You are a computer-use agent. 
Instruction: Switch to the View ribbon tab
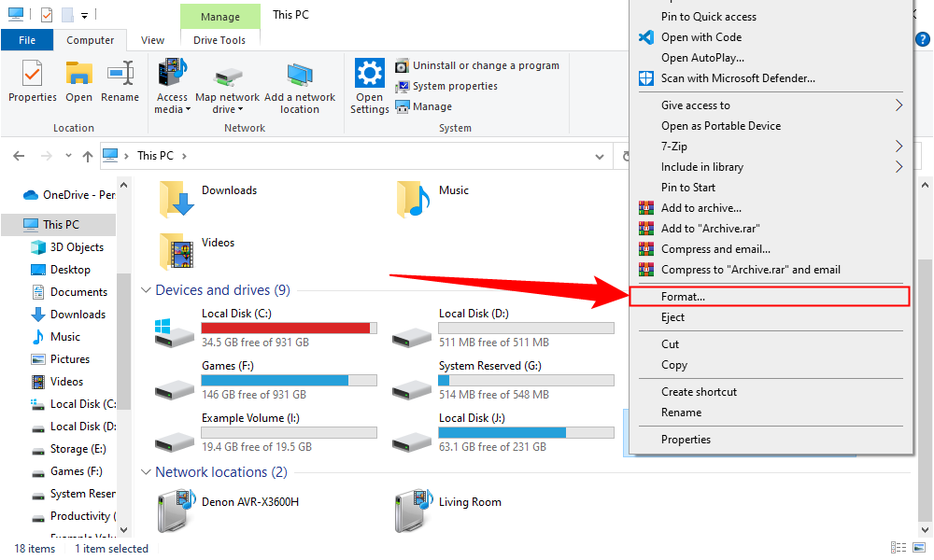click(152, 40)
